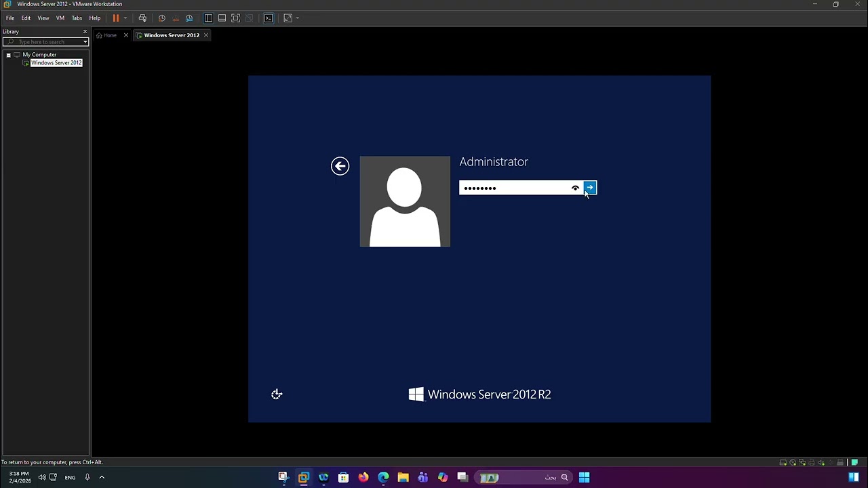Viewport: 868px width, 488px height.
Task: Open the Help menu
Action: point(95,18)
